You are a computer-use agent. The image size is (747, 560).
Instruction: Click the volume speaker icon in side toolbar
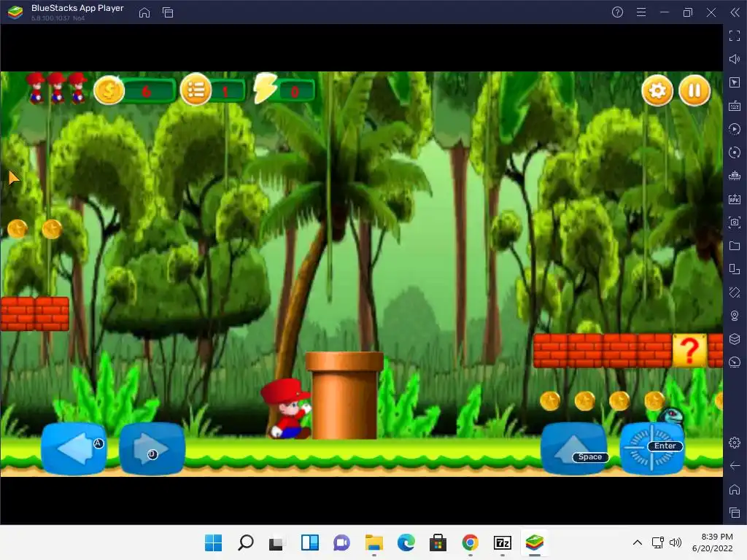pos(735,59)
